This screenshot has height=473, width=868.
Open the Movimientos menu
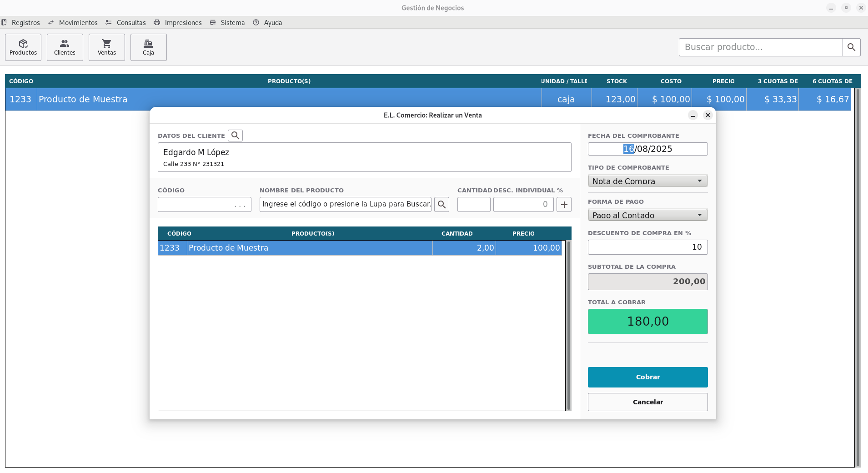(x=78, y=23)
